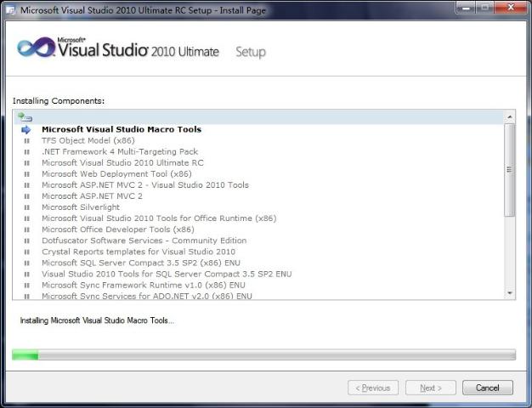Image resolution: width=532 pixels, height=408 pixels.
Task: Click the 'Installing Microsoft Visual Studio Macro Tools...' status text
Action: tap(97, 320)
